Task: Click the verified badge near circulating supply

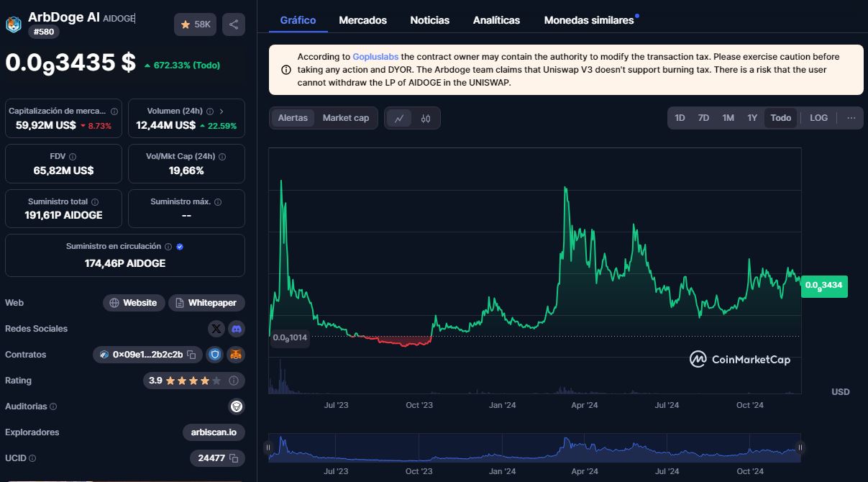Action: (x=180, y=247)
